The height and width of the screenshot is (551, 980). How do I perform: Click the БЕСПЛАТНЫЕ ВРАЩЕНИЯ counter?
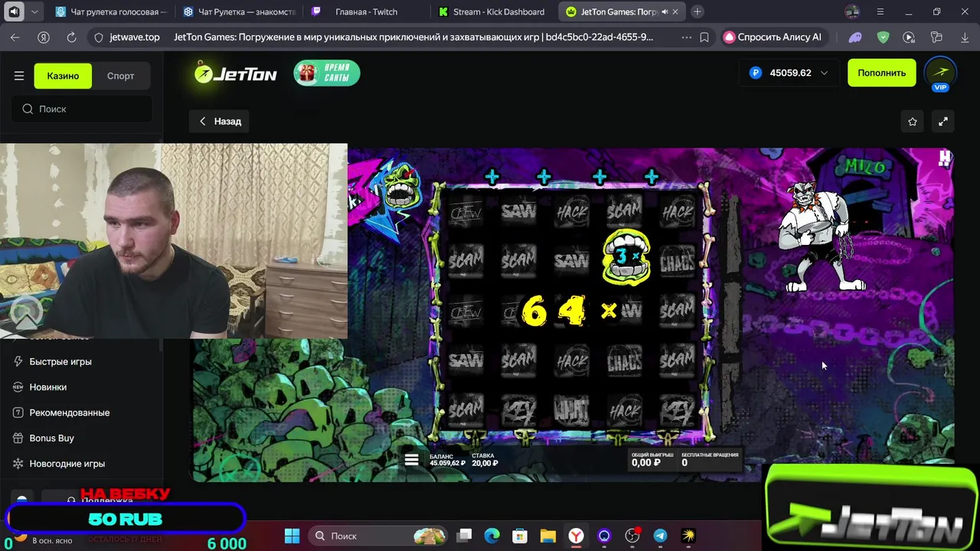click(x=710, y=459)
